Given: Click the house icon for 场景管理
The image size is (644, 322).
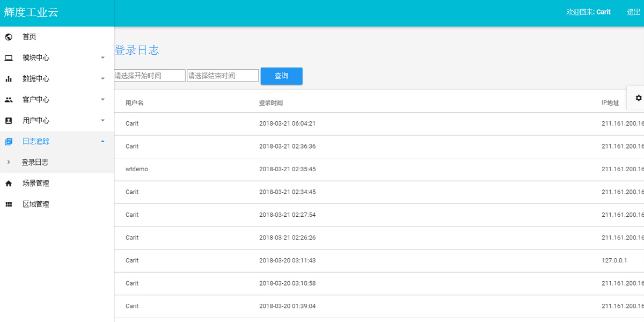Looking at the screenshot, I should [x=9, y=184].
